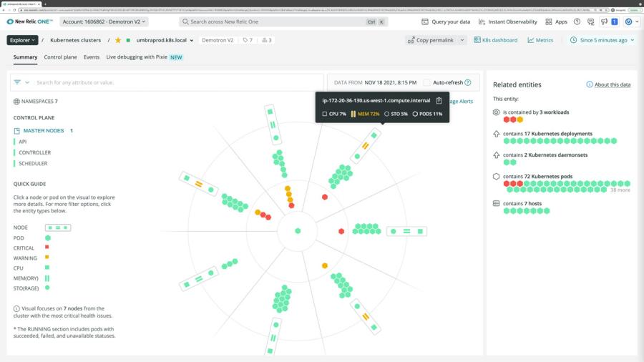The height and width of the screenshot is (362, 644).
Task: Open contains 17 Kubernetes deployments
Action: [x=547, y=134]
